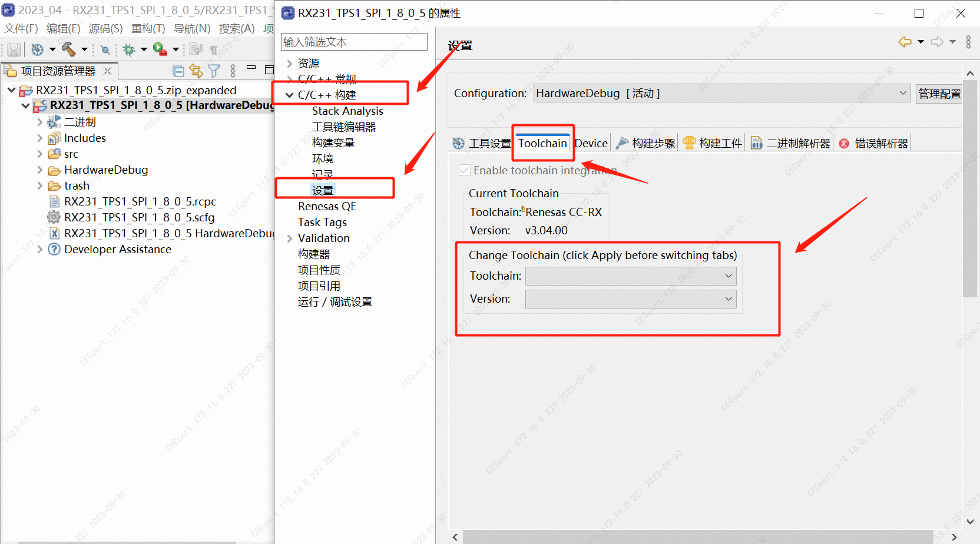Click the vertical scrollbar in settings pane
This screenshot has height=544, width=980.
(x=970, y=188)
